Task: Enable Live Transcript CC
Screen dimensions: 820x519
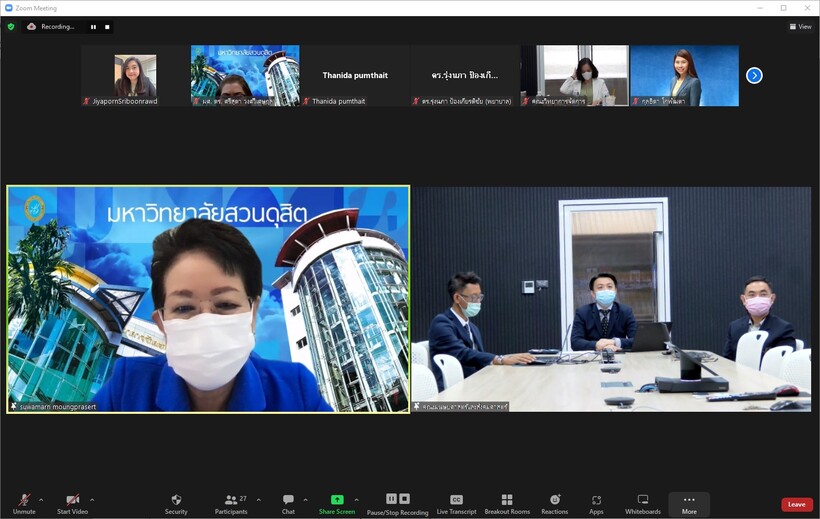Action: (x=456, y=504)
